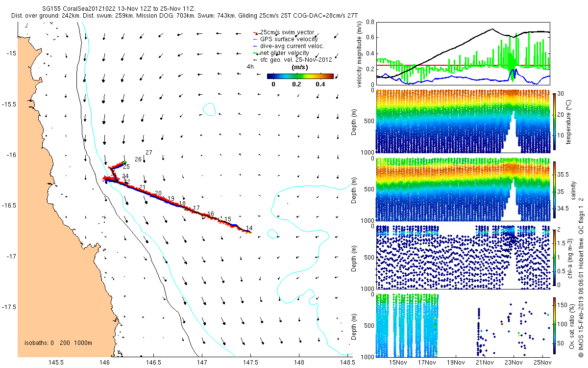Click the 'isobaths: 0 200 1000m' annotation

point(58,342)
